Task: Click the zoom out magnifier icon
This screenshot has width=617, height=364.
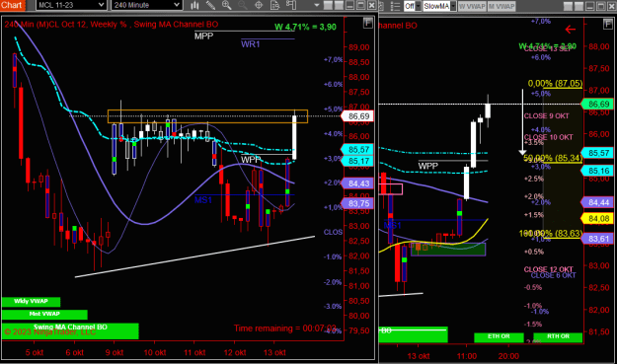Action: coord(243,5)
